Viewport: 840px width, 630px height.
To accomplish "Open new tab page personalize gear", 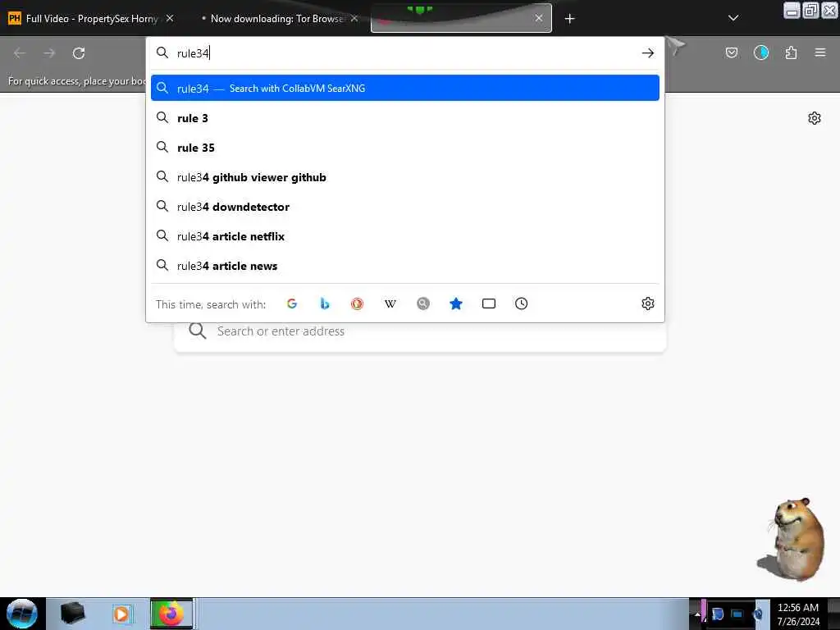I will coord(815,118).
